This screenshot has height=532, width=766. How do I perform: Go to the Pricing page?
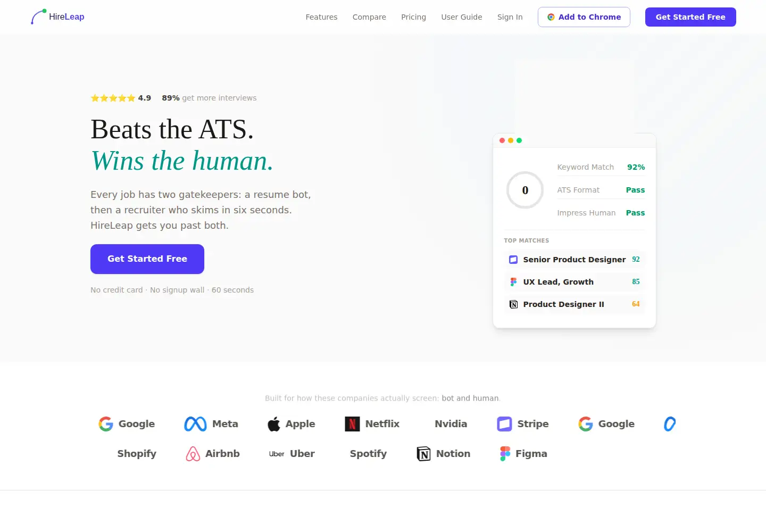tap(413, 17)
